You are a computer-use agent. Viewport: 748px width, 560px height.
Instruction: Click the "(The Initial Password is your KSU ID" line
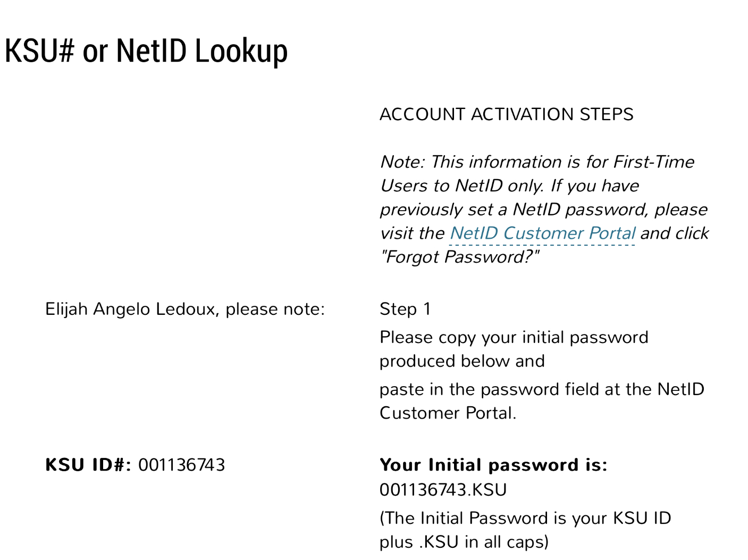[x=525, y=519]
